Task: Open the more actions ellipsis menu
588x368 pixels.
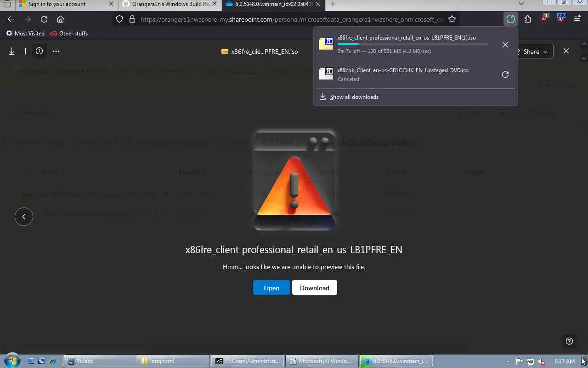Action: (x=56, y=51)
